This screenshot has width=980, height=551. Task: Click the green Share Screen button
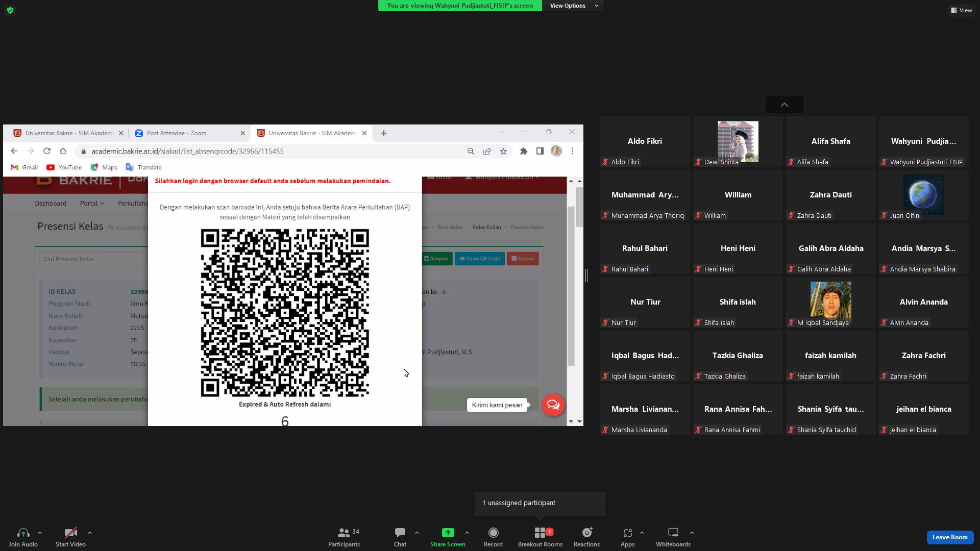tap(448, 537)
